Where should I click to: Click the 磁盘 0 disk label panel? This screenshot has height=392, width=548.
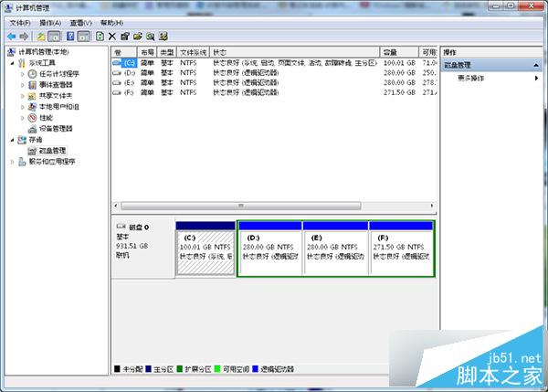[143, 249]
